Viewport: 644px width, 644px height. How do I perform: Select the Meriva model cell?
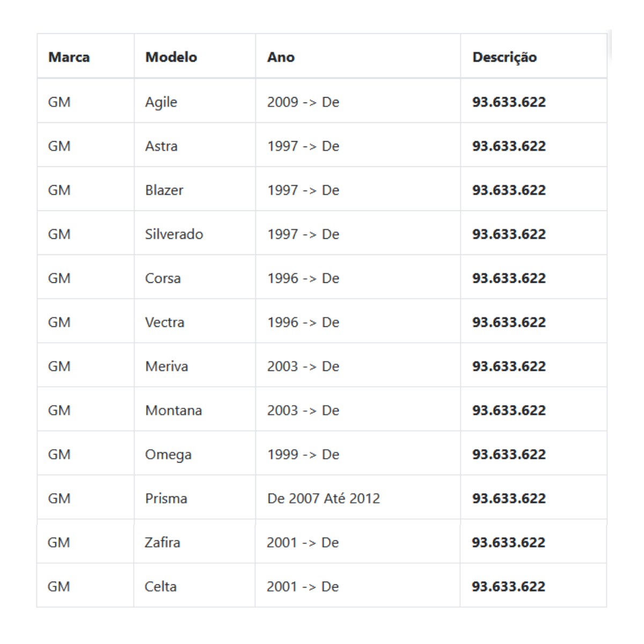pyautogui.click(x=195, y=365)
